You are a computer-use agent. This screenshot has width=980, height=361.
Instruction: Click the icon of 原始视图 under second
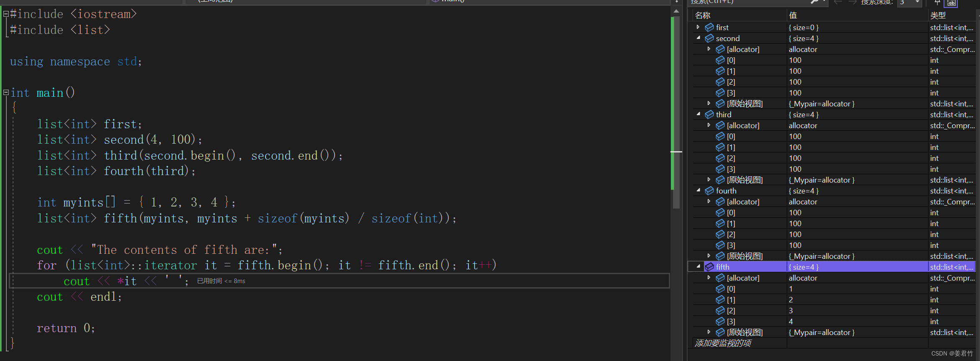pos(720,103)
